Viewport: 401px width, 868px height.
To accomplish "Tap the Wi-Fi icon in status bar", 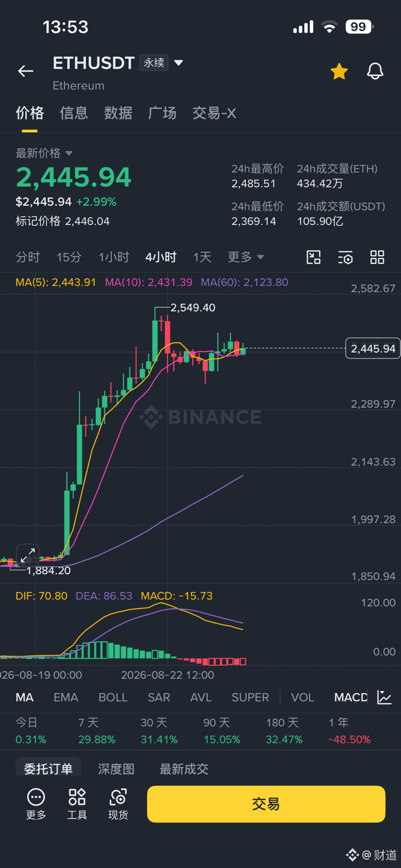I will [x=329, y=27].
